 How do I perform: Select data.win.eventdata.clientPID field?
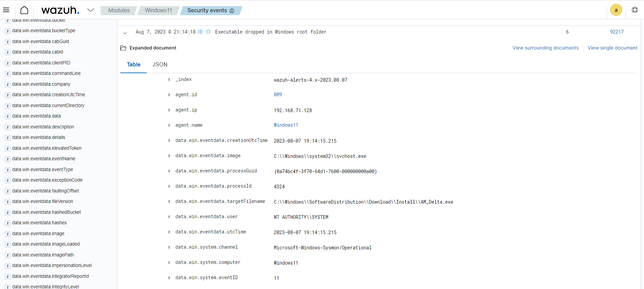click(41, 63)
